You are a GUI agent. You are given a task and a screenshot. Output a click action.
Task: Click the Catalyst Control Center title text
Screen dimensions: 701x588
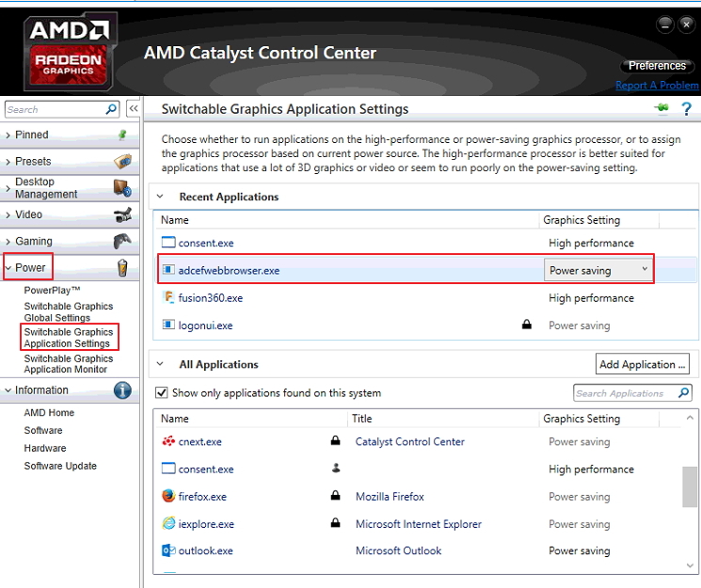coord(410,441)
